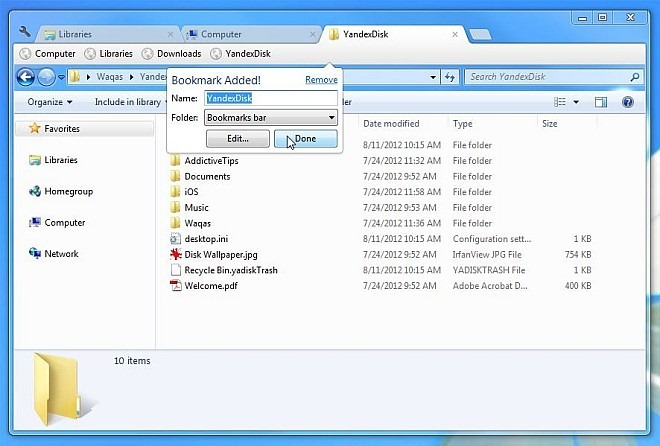Sort by Date modified column
660x446 pixels.
391,124
